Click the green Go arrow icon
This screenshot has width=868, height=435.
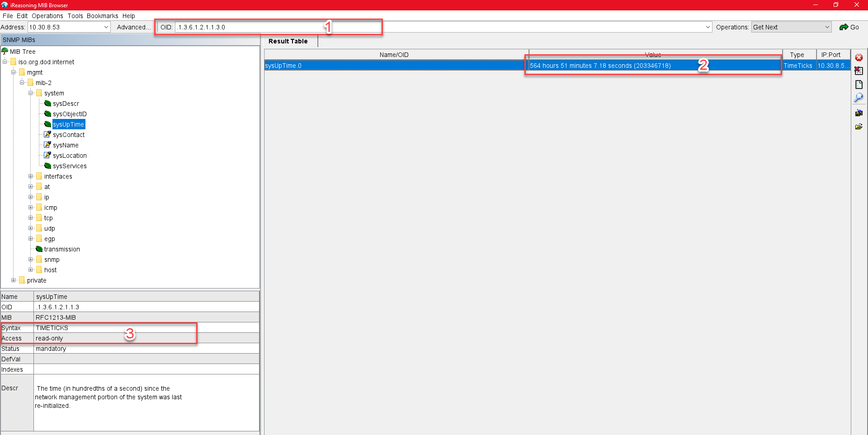pos(844,27)
